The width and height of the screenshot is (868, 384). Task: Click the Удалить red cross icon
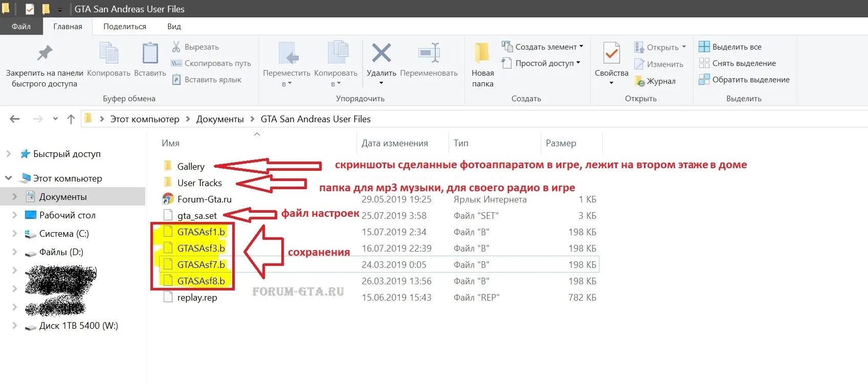pyautogui.click(x=382, y=53)
